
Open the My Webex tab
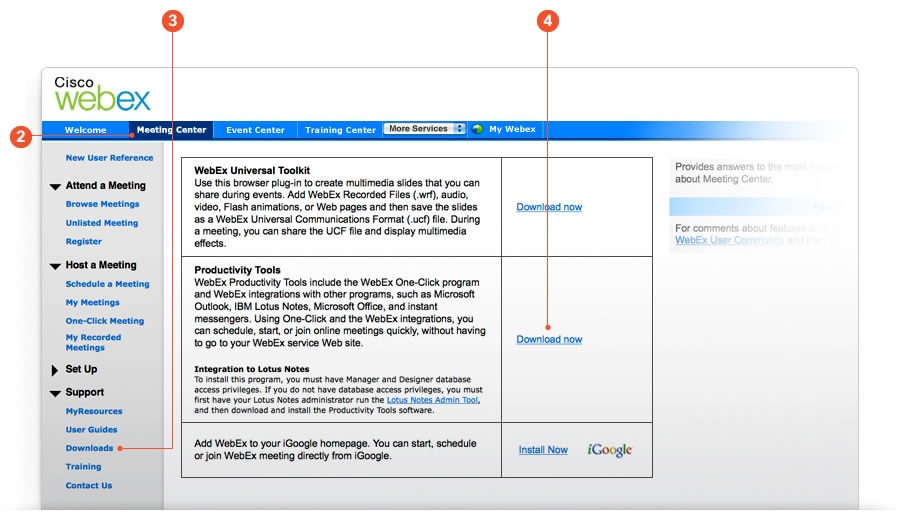tap(512, 129)
